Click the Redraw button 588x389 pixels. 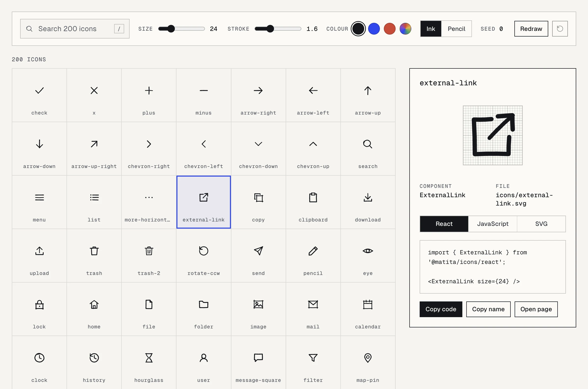point(531,29)
